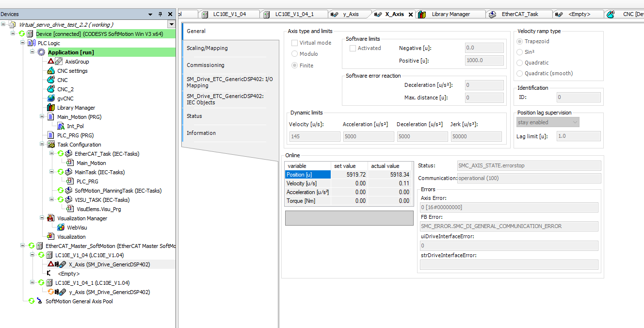Viewport: 644px width, 328px height.
Task: Click the X_Axis drive icon in tree
Action: coord(63,264)
